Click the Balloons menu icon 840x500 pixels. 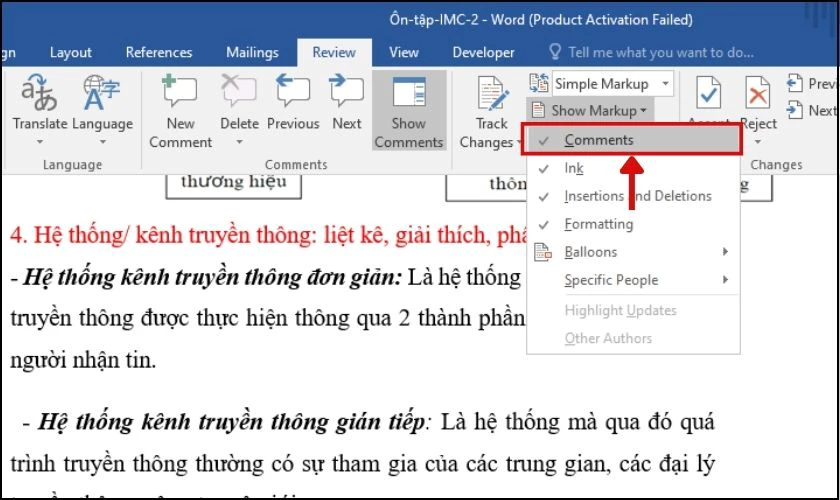pos(543,252)
